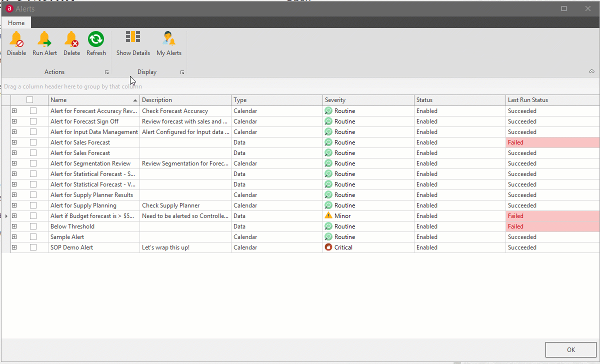Expand the SOP Demo Alert row
Viewport: 600px width, 364px height.
coord(14,247)
